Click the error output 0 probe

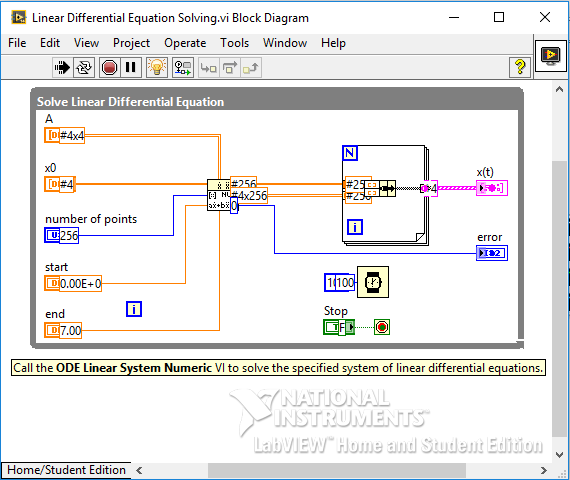tap(234, 206)
